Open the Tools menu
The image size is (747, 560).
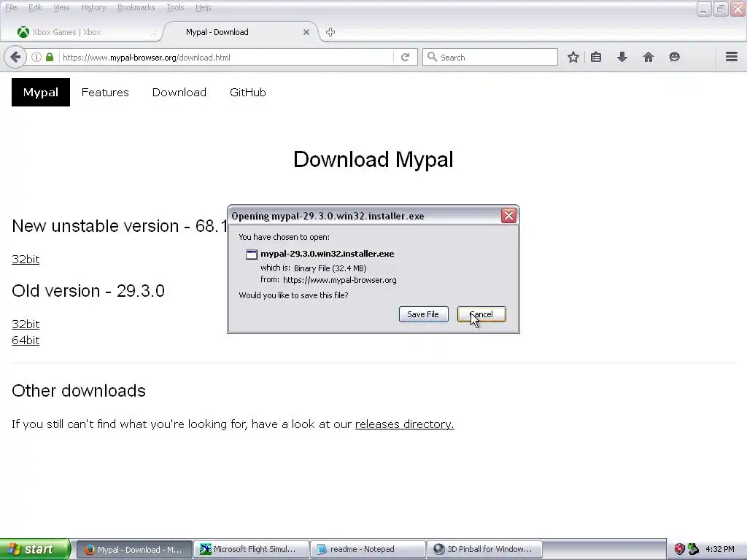click(175, 7)
